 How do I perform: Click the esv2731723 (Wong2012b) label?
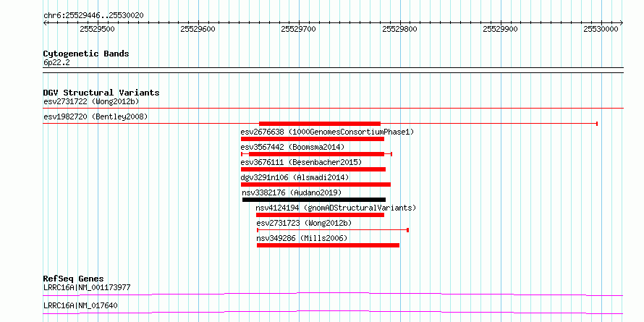tap(305, 223)
